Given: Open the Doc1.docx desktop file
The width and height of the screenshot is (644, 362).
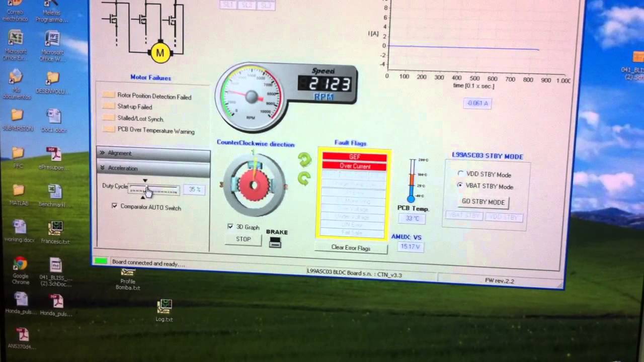Looking at the screenshot, I should pyautogui.click(x=54, y=121).
